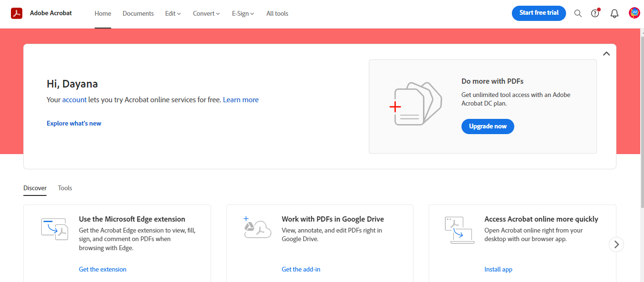Open the E-Sign dropdown menu
The image size is (644, 282).
point(243,13)
